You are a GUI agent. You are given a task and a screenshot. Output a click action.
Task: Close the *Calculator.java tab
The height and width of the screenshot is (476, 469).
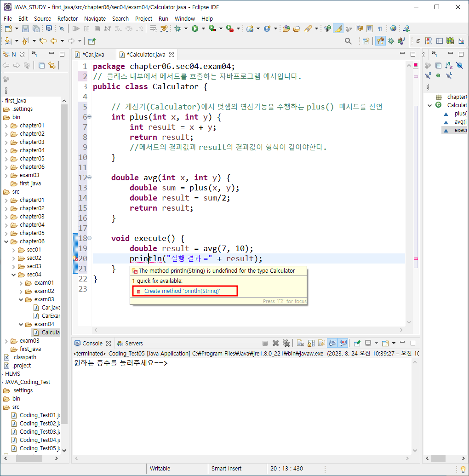click(x=172, y=55)
